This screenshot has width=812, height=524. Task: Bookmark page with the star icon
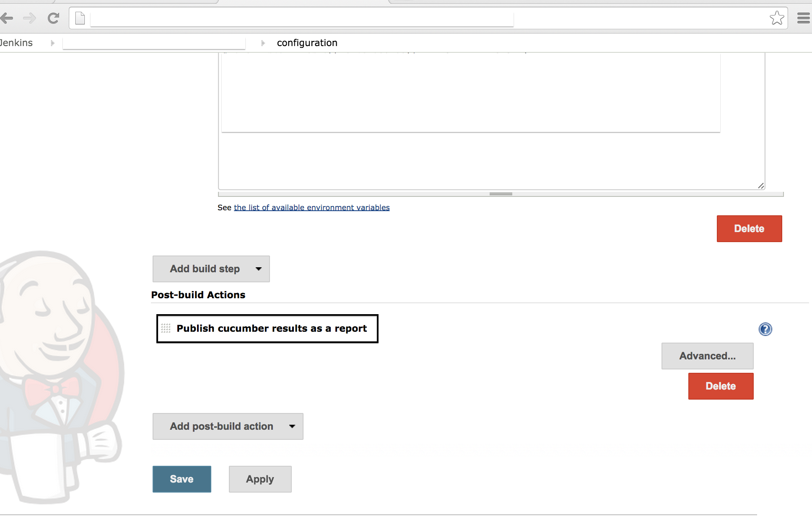(x=776, y=18)
